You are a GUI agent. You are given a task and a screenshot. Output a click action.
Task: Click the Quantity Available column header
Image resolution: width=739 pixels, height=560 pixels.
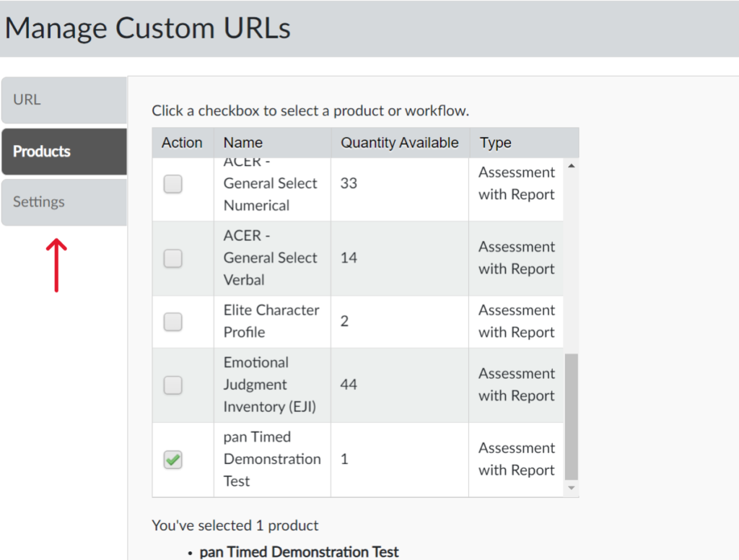pos(399,143)
